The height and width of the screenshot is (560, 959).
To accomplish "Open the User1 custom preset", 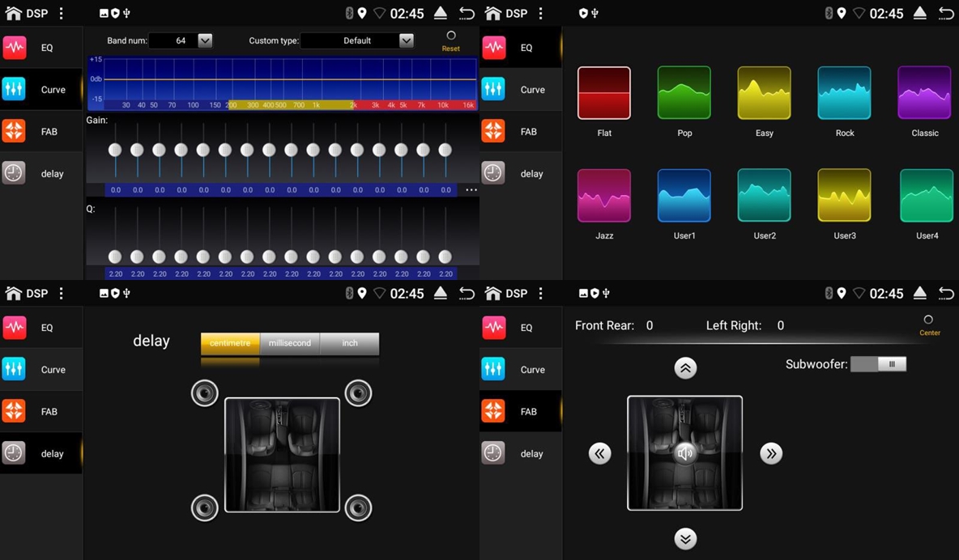I will [x=684, y=195].
